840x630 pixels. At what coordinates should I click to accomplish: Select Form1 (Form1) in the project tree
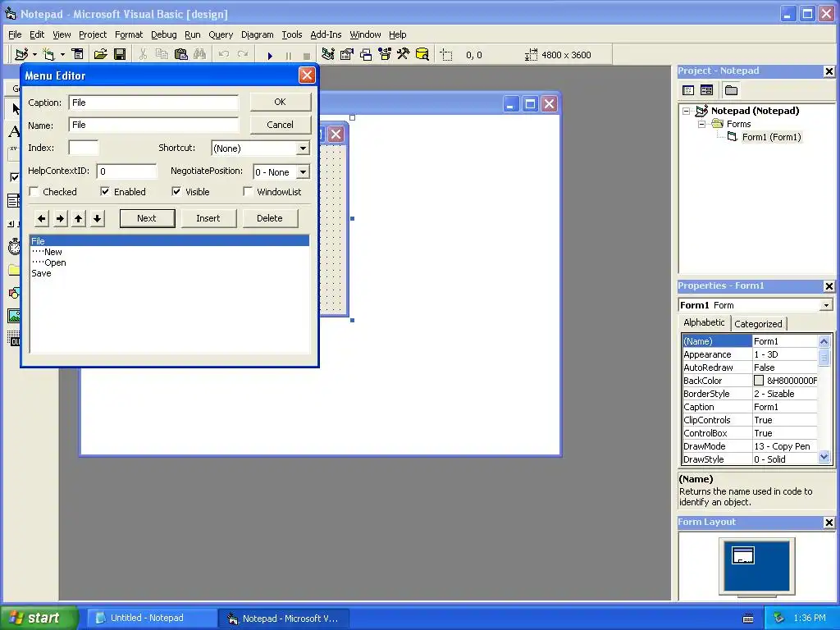tap(771, 137)
